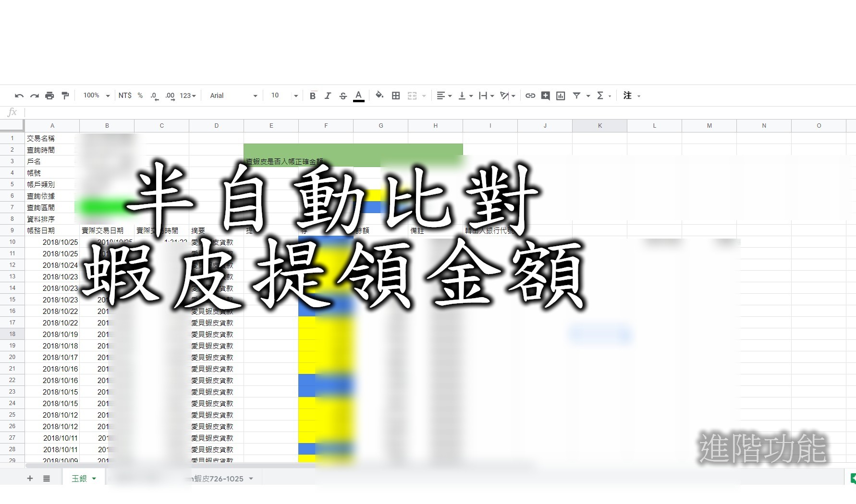Screen dimensions: 856x504
Task: Select the column A header
Action: click(52, 125)
